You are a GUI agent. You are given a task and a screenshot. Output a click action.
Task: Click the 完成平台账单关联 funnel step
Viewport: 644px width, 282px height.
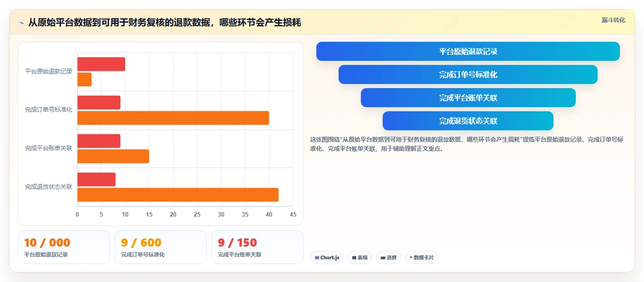(468, 98)
